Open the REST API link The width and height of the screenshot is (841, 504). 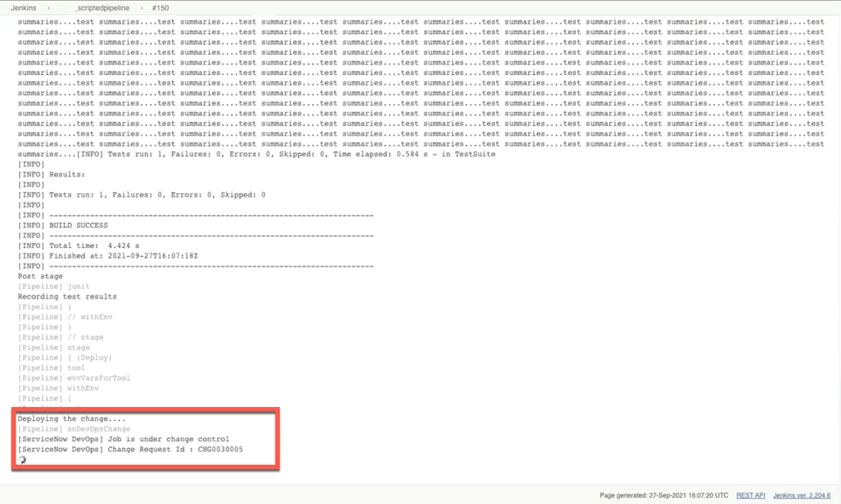[750, 495]
